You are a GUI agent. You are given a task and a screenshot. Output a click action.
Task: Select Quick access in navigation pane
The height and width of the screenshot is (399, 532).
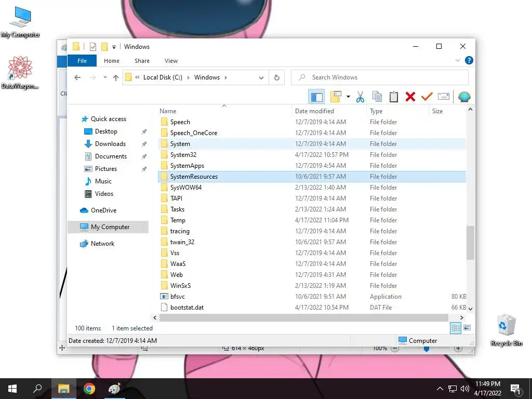point(108,119)
